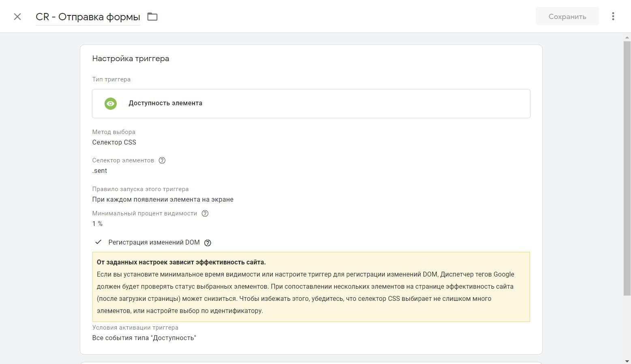This screenshot has width=631, height=364.
Task: Open help for Регистрация изменений DOM
Action: click(207, 243)
